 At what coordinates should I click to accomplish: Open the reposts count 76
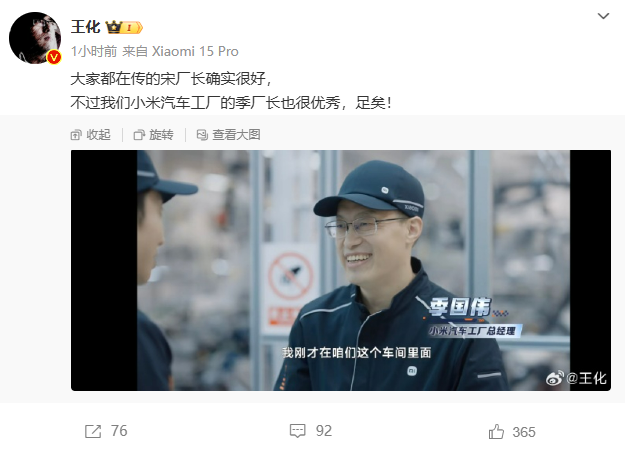pyautogui.click(x=119, y=431)
